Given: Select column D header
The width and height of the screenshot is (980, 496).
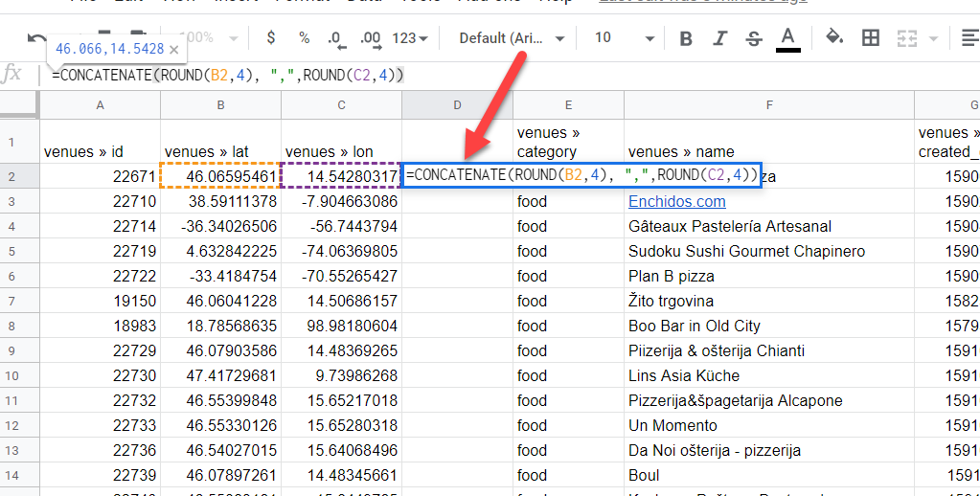Looking at the screenshot, I should [457, 105].
